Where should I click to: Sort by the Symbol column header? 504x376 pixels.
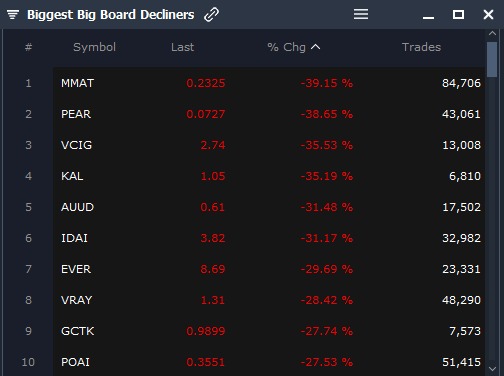pyautogui.click(x=94, y=47)
